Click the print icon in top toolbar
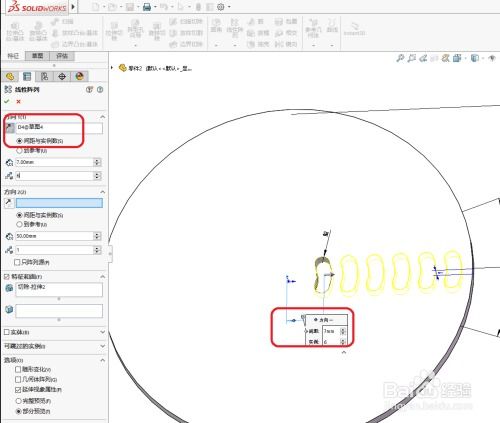500x423 pixels. click(147, 7)
